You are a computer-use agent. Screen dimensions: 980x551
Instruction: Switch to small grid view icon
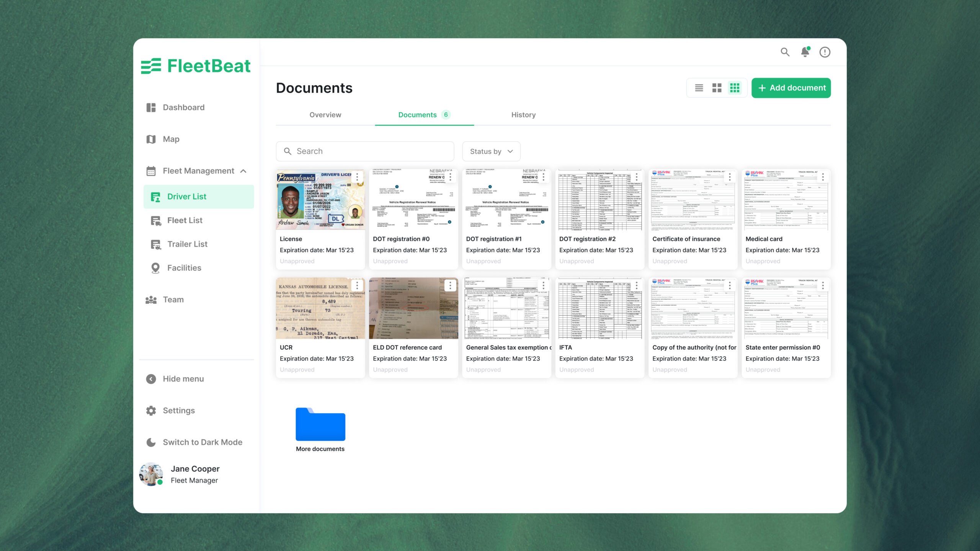(735, 88)
